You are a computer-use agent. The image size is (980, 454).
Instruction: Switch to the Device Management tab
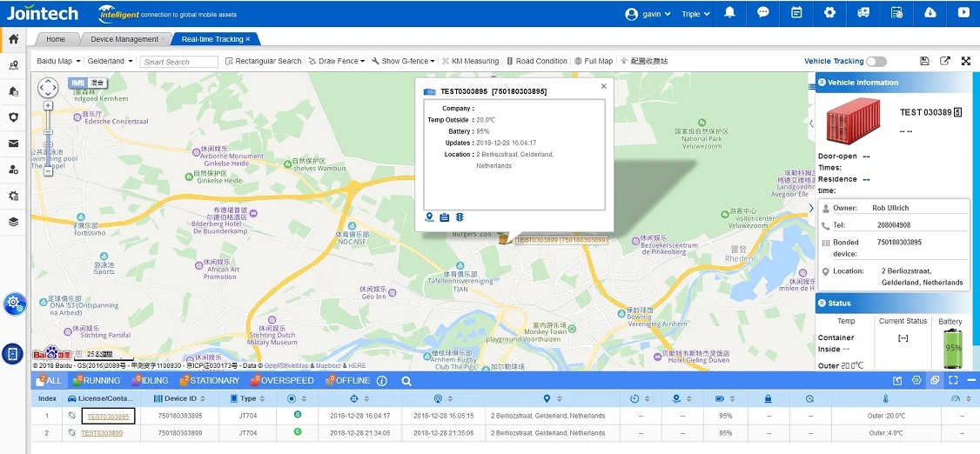pos(124,39)
